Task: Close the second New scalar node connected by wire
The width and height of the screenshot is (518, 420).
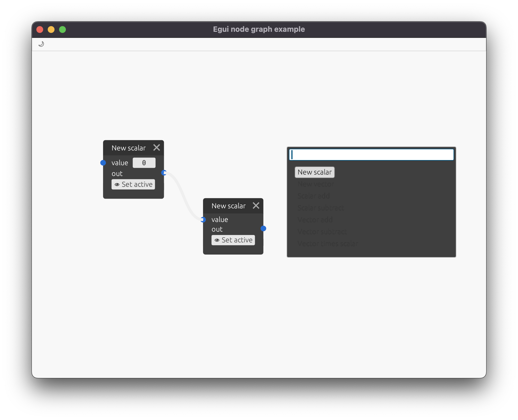Action: (256, 205)
